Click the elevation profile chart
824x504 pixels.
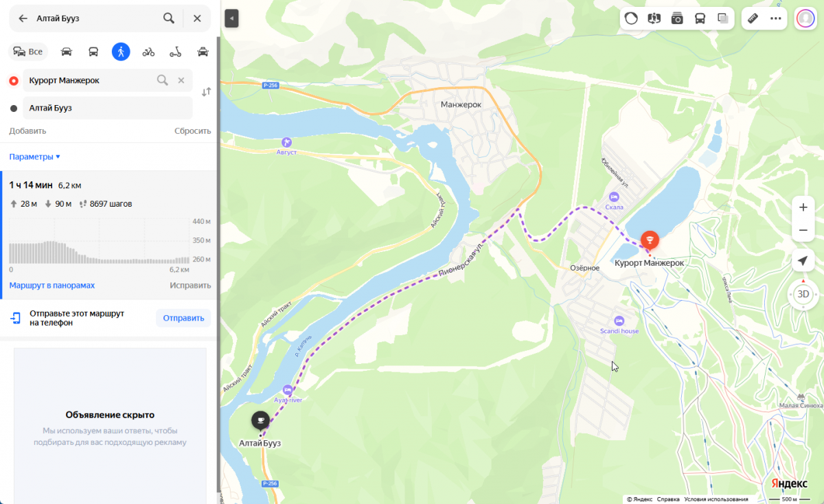click(100, 242)
